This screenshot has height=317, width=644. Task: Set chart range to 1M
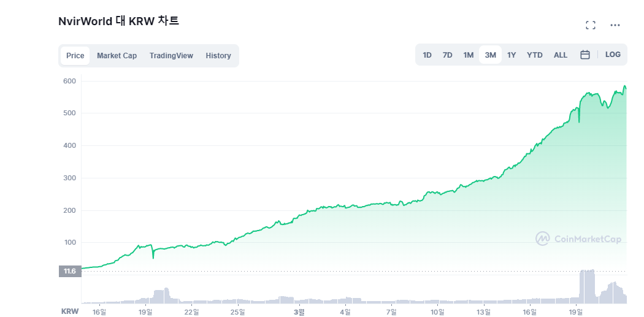point(468,55)
